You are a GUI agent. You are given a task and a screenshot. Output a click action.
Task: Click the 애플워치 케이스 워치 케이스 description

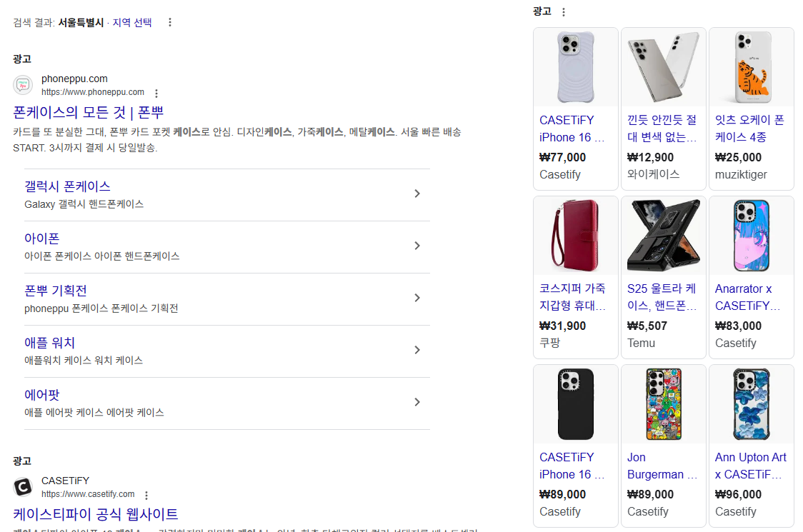[84, 361]
